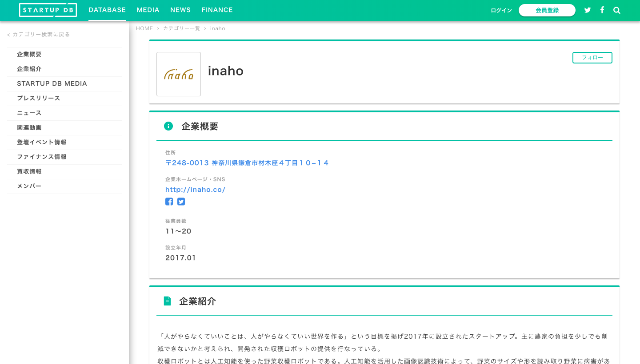Image resolution: width=640 pixels, height=364 pixels.
Task: Select 企業概要 in the sidebar
Action: pyautogui.click(x=29, y=54)
